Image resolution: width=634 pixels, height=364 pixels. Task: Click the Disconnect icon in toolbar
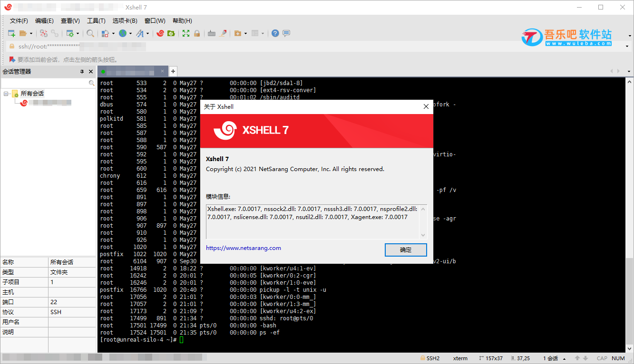tap(44, 33)
